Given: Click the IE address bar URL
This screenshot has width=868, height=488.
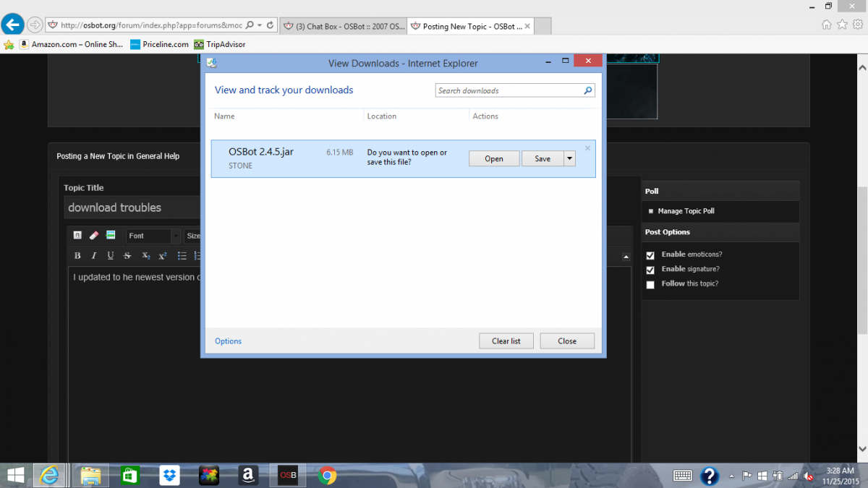Looking at the screenshot, I should pos(151,25).
